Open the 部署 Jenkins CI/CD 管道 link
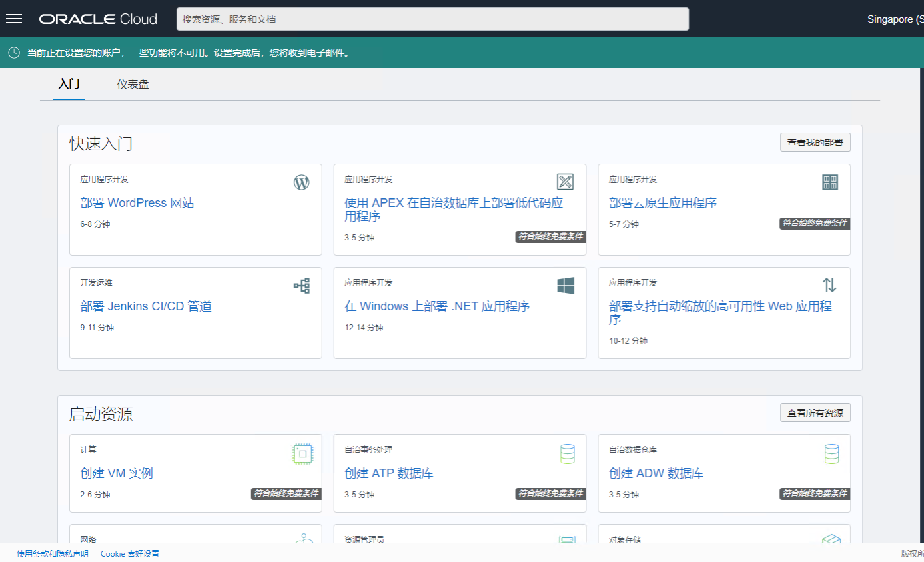Screen dimensions: 924x562 click(146, 306)
